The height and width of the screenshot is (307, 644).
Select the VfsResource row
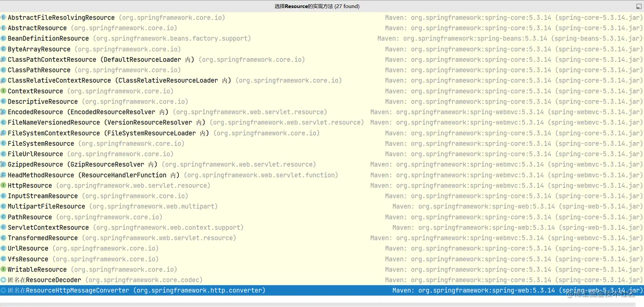coord(322,259)
